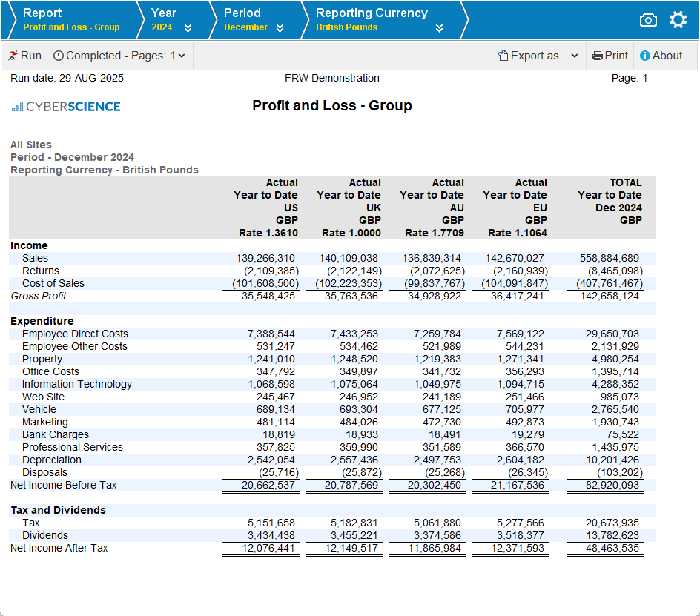Image resolution: width=700 pixels, height=616 pixels.
Task: Click the Export as document icon
Action: (x=503, y=56)
